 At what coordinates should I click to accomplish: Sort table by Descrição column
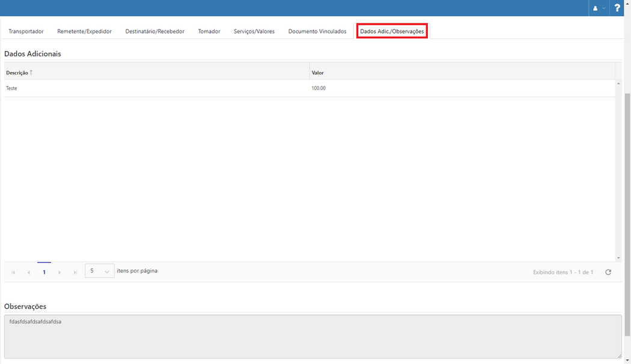[18, 72]
